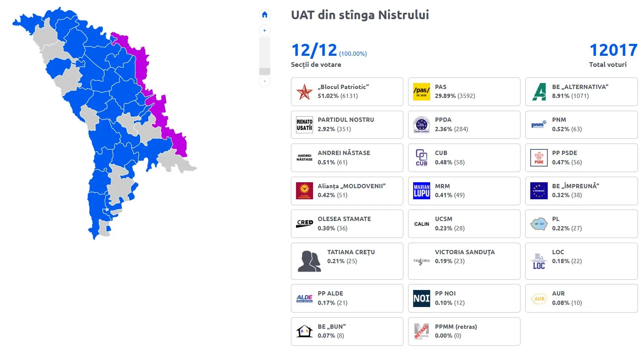644x353 pixels.
Task: Click the Marian Lupu MRM logo
Action: click(422, 191)
